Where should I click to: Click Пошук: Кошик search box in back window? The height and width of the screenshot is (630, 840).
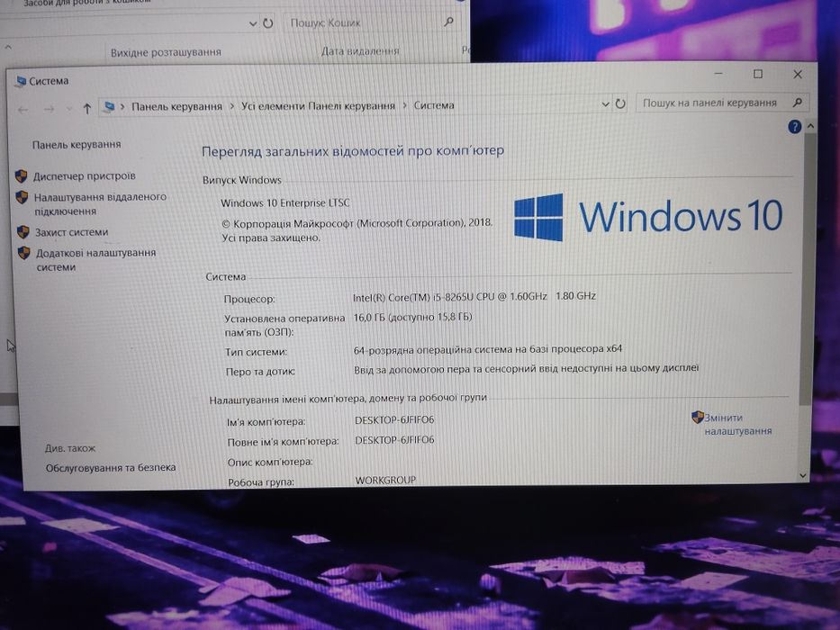pos(371,22)
